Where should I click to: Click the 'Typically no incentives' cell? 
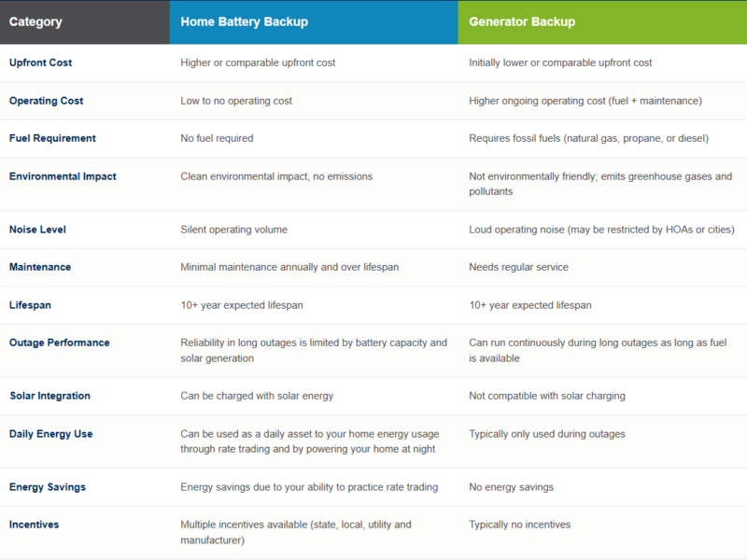520,525
